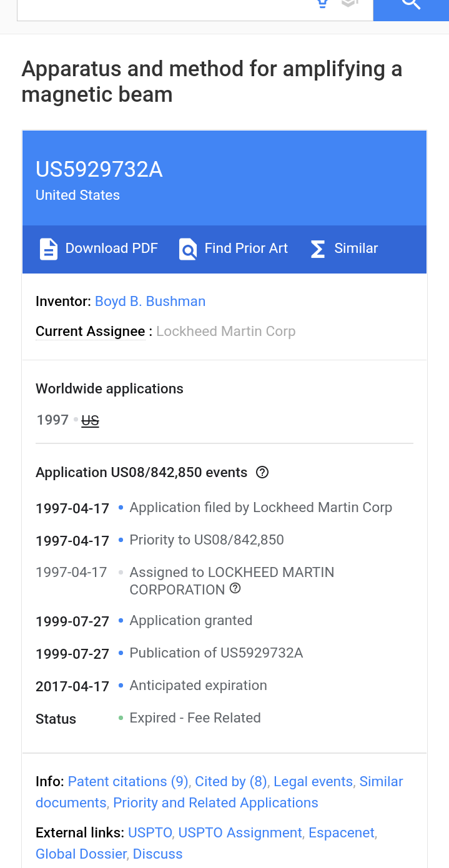Open the USPTO external link
Viewport: 449px width, 868px height.
pyautogui.click(x=150, y=832)
